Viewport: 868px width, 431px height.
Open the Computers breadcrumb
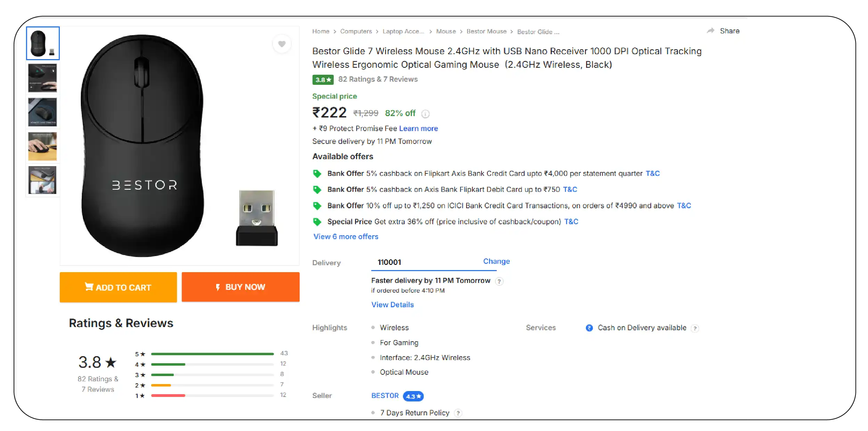356,31
